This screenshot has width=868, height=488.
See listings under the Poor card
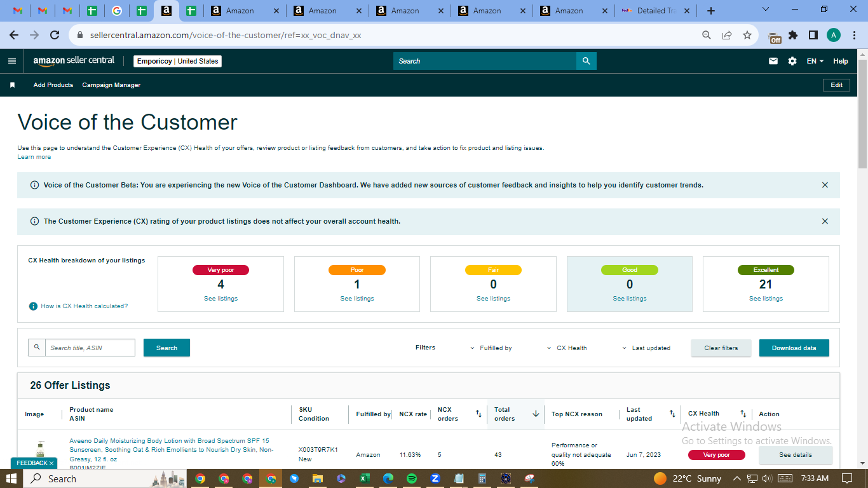click(x=357, y=299)
